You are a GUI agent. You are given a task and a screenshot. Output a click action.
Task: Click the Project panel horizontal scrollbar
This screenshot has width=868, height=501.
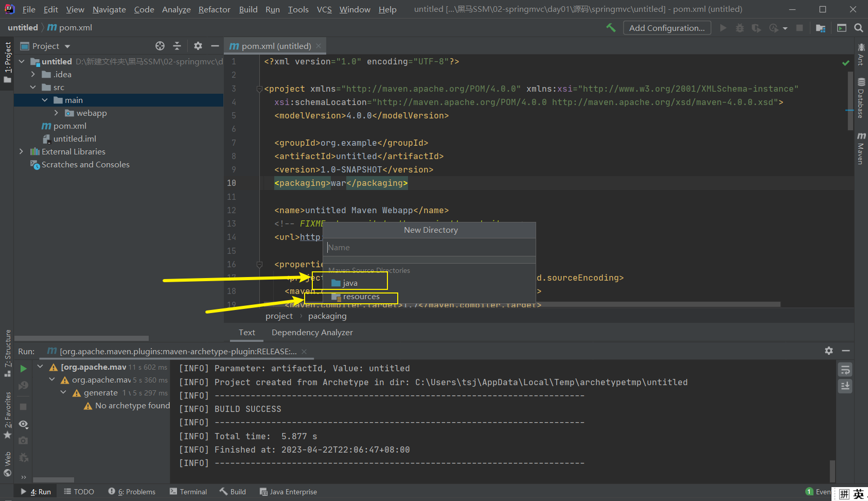(82, 338)
